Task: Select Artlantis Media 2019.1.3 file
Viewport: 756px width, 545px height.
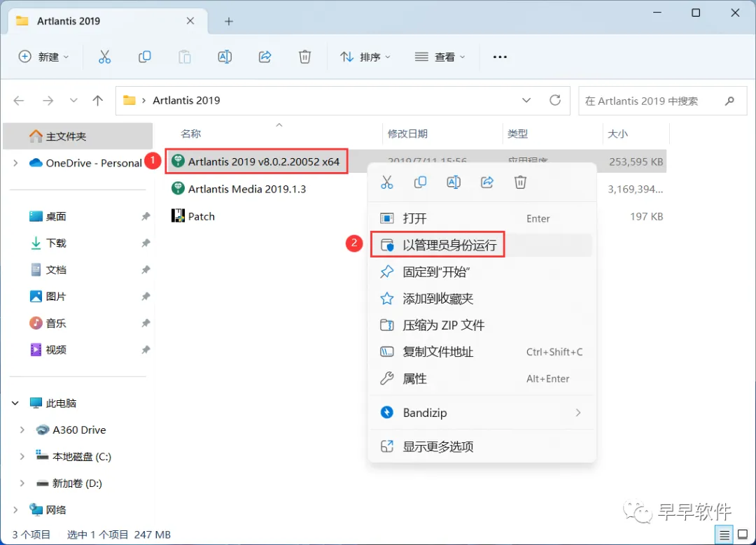Action: tap(239, 189)
